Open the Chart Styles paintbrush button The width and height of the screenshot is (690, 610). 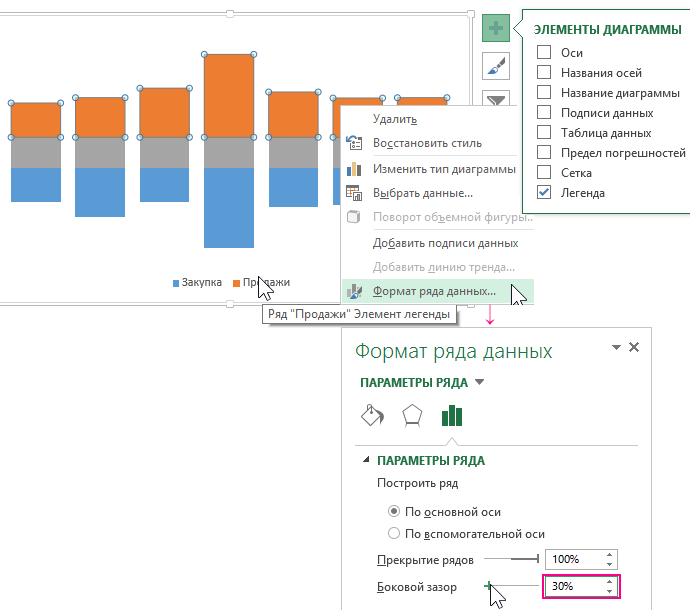click(496, 66)
